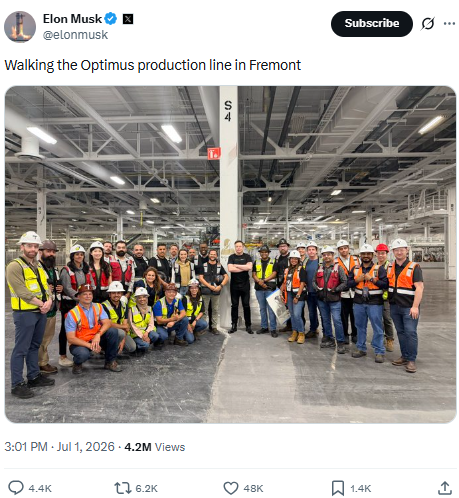Click the 4.4K replies count
Screen dimensions: 459x498
coord(40,488)
